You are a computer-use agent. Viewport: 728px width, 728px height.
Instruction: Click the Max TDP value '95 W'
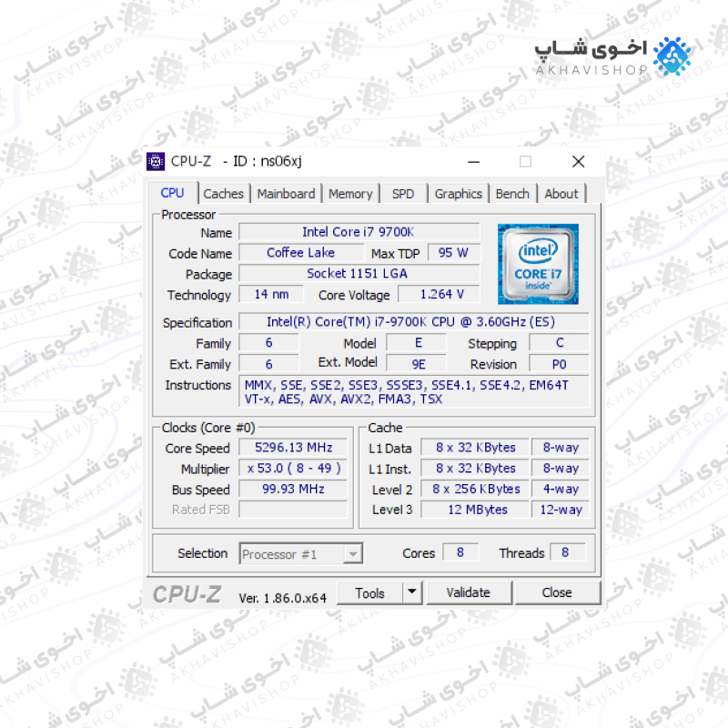[453, 253]
